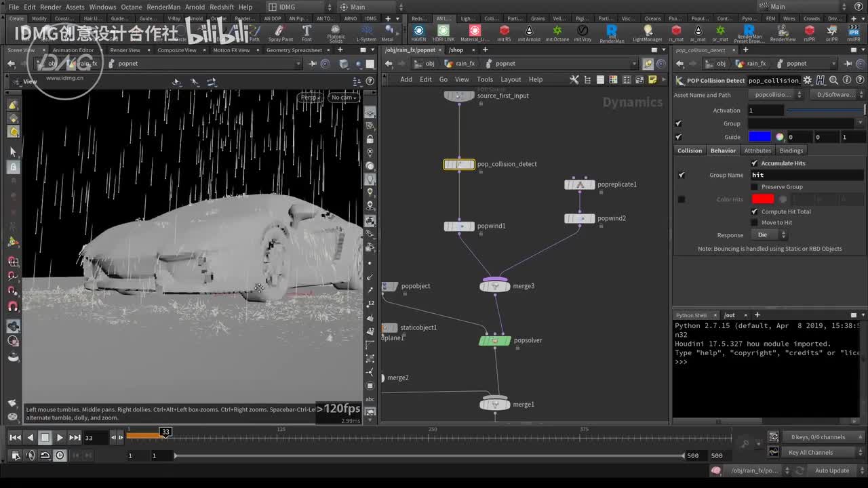Toggle the Group parameter checkbox
The image size is (868, 488).
coord(679,123)
